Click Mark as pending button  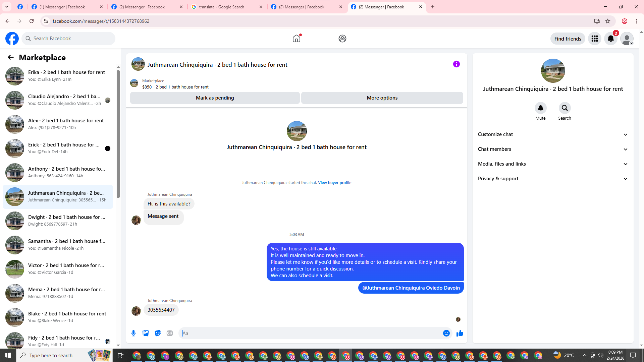215,98
